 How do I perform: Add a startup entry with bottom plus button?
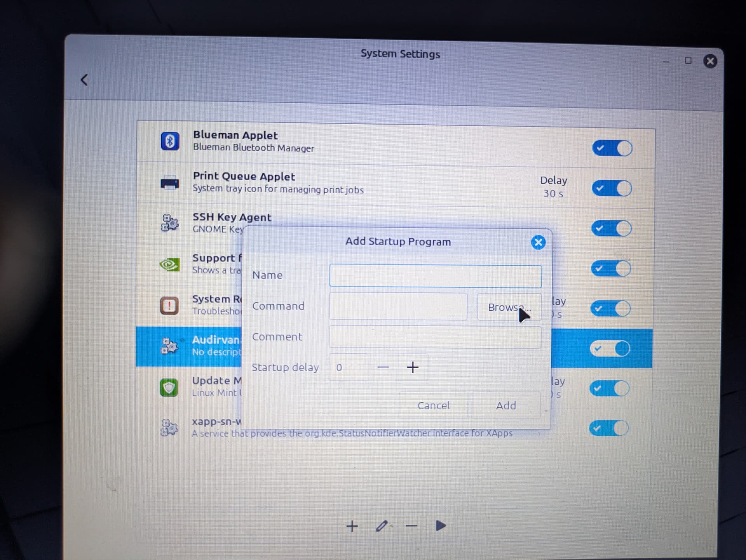(352, 526)
